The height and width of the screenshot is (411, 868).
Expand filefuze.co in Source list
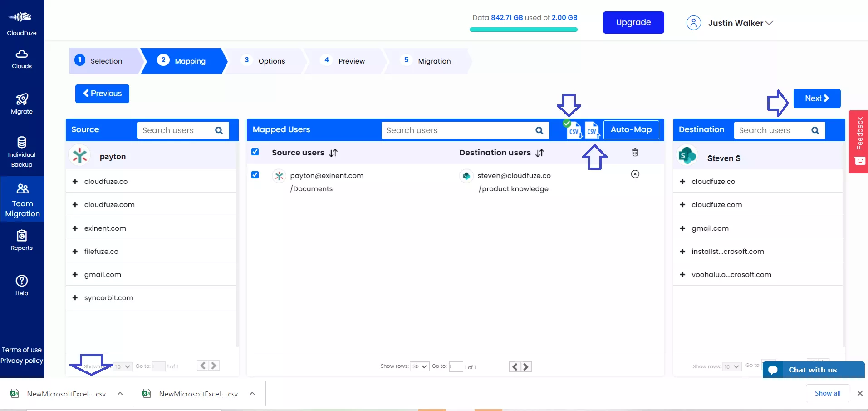click(x=75, y=252)
